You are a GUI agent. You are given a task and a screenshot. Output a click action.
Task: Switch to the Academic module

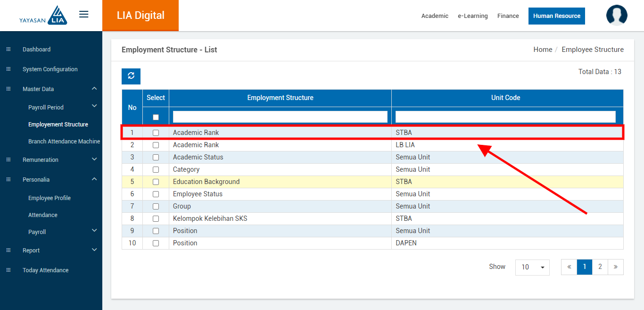435,16
